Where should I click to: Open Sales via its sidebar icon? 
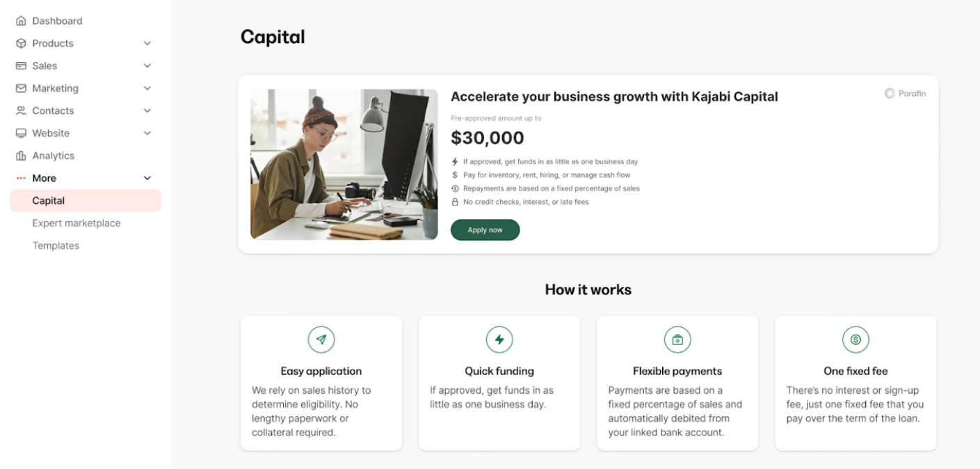point(19,65)
